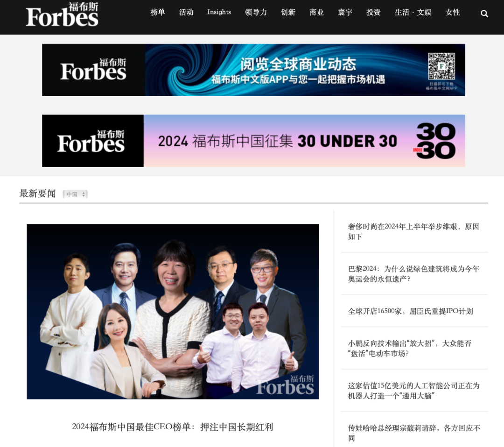Open the 小鹏反向技术输出 article link

[410, 349]
